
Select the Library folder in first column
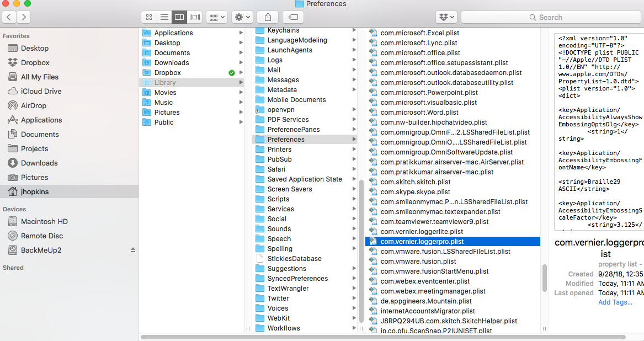tap(192, 83)
